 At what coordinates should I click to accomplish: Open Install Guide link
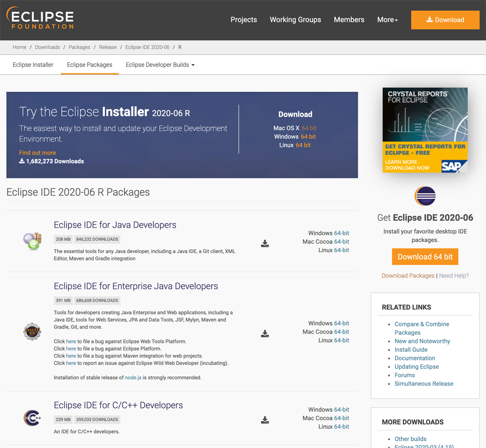tap(411, 349)
